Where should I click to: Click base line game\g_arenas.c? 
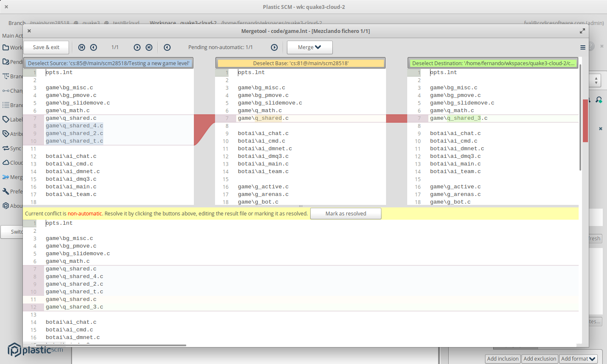pos(263,194)
